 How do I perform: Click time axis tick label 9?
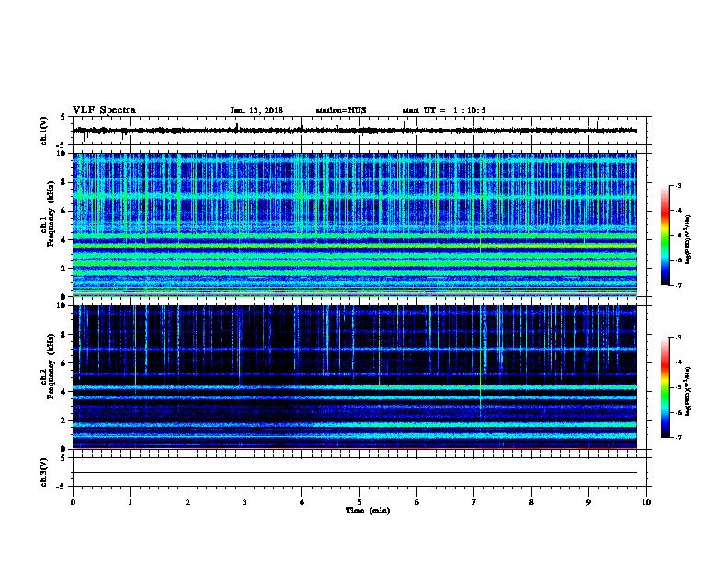click(x=588, y=502)
